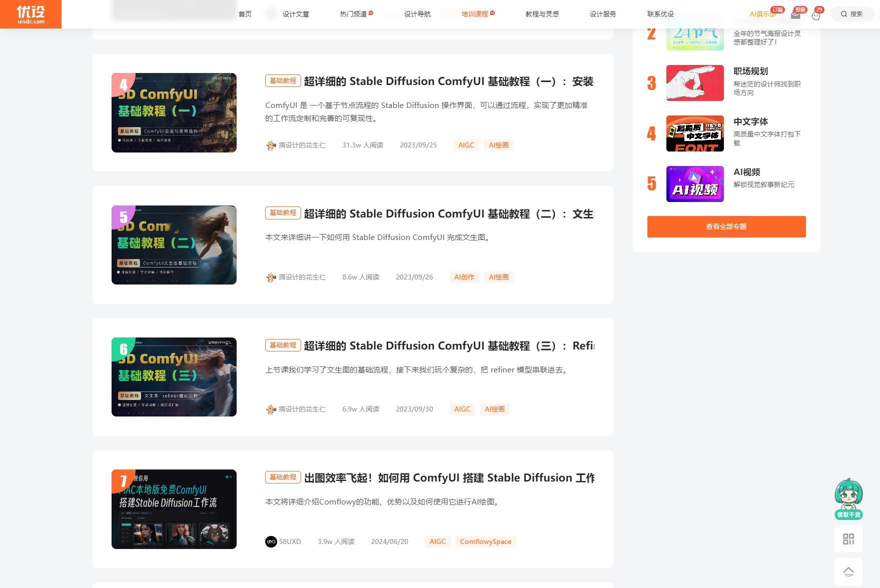The height and width of the screenshot is (588, 880).
Task: Click description 上节课我们学习了文生图的基础流程
Action: pos(418,370)
